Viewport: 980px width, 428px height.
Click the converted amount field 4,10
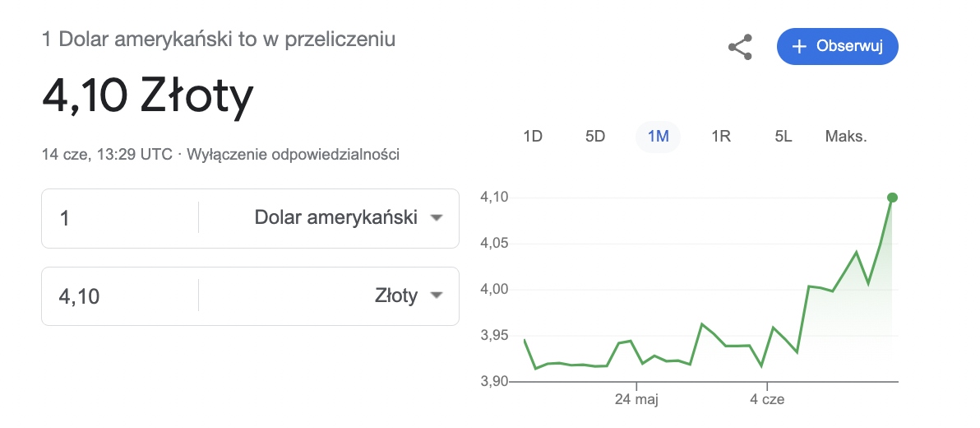[120, 295]
